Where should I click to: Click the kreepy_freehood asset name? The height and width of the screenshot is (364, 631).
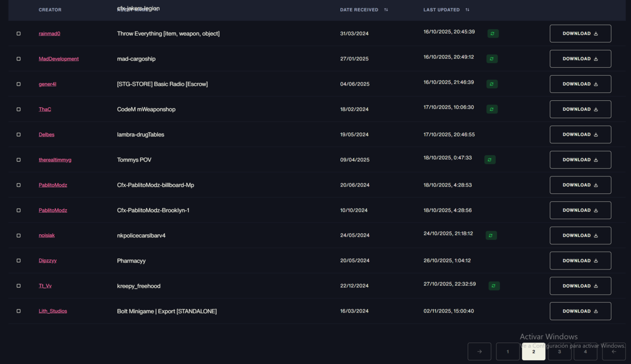point(139,286)
